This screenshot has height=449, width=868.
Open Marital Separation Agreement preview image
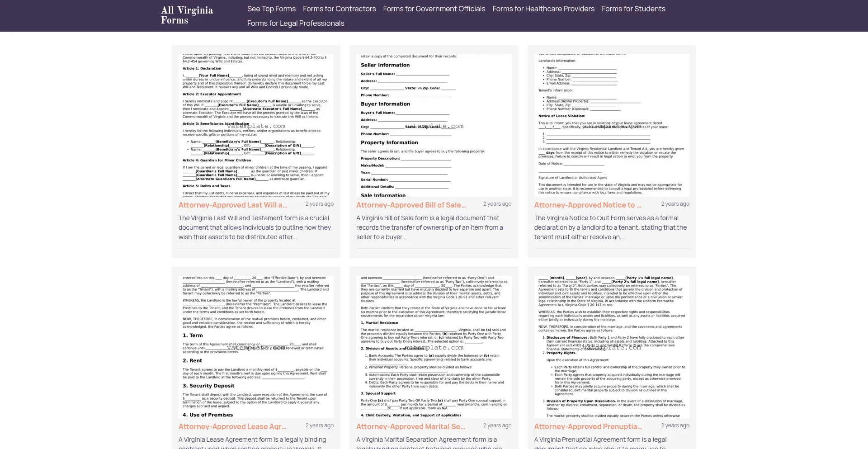[434, 347]
